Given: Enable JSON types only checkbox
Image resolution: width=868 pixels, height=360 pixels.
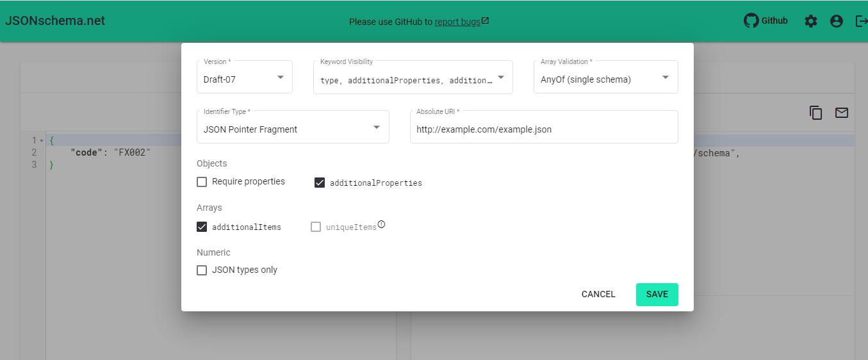Looking at the screenshot, I should 202,270.
